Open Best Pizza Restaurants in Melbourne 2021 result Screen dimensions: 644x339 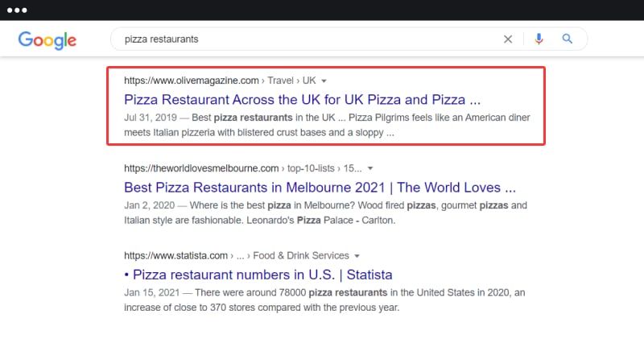[x=320, y=188]
